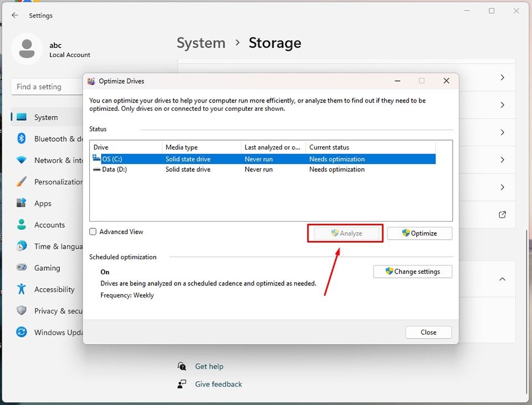Click the Close button in dialog
Viewport: 532px width, 405px height.
[428, 332]
